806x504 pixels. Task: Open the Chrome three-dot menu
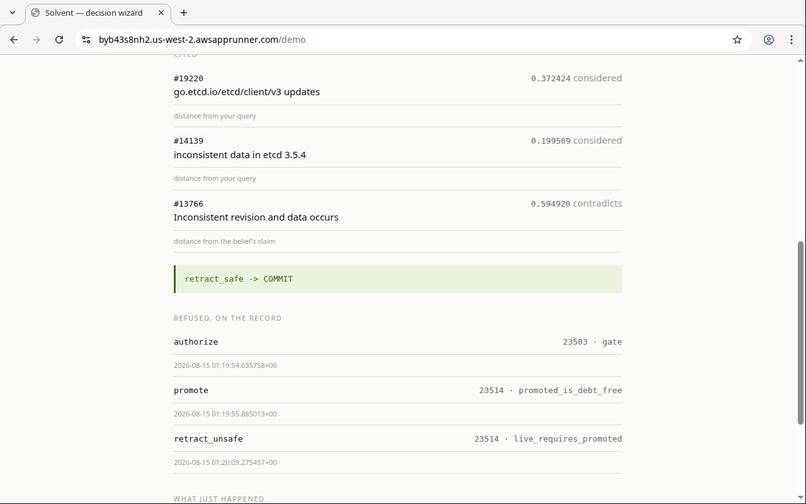coord(791,40)
